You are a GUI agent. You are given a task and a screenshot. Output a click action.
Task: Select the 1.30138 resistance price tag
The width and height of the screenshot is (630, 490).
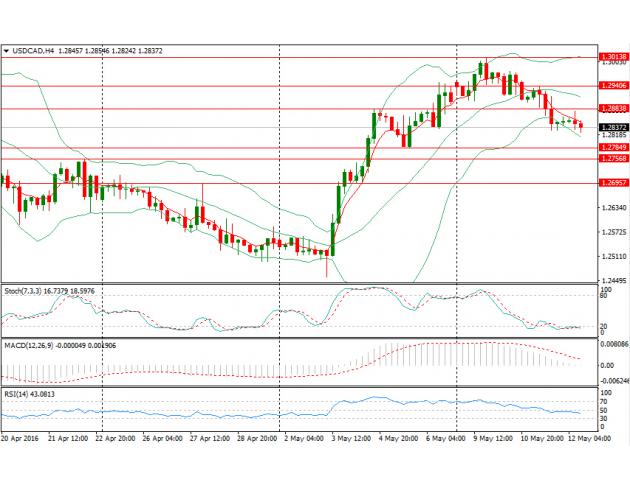(x=614, y=57)
